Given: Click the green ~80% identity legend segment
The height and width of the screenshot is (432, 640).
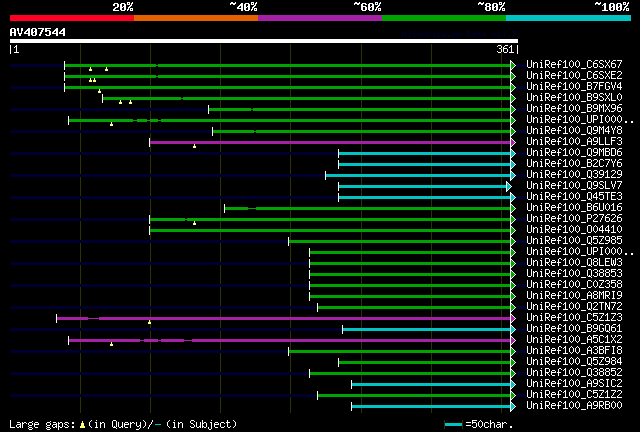Looking at the screenshot, I should pyautogui.click(x=444, y=18).
